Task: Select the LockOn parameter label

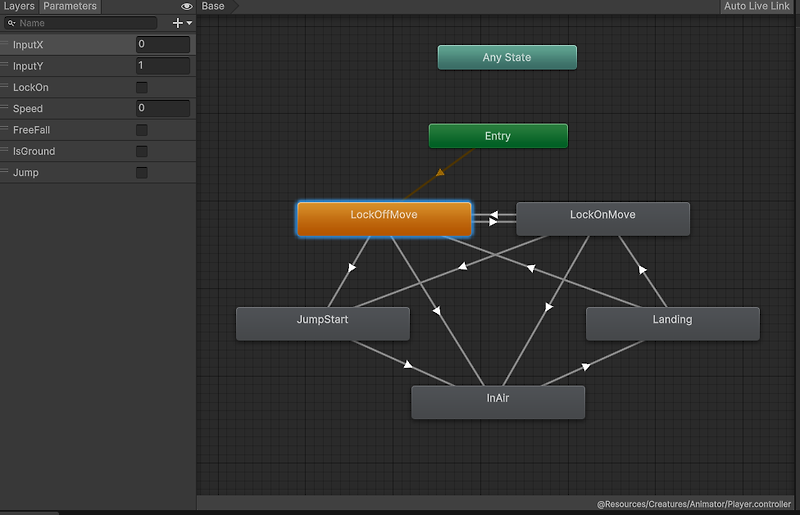Action: (x=31, y=87)
